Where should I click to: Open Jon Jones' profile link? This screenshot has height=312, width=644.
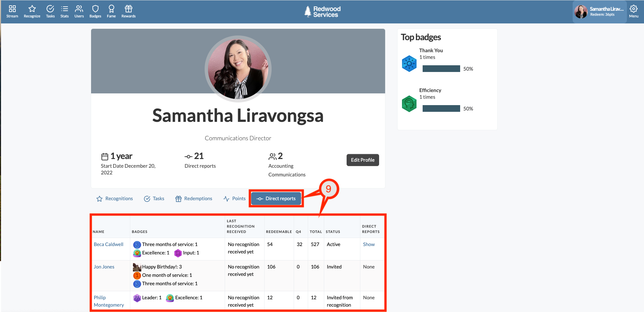pos(104,267)
